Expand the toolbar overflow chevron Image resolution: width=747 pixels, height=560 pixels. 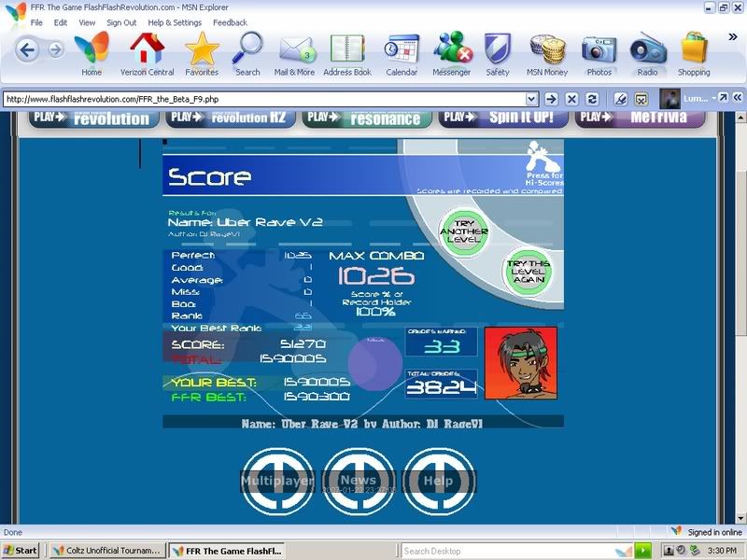coord(733,37)
